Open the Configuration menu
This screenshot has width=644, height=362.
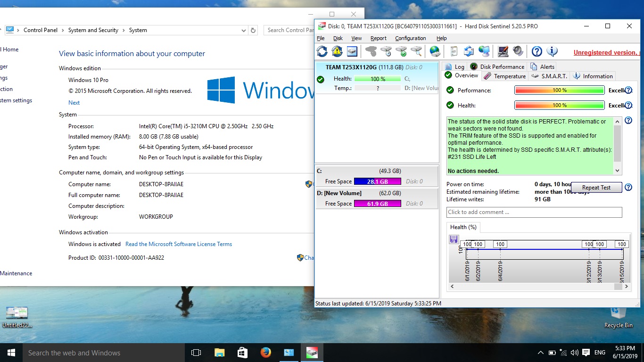pos(410,38)
